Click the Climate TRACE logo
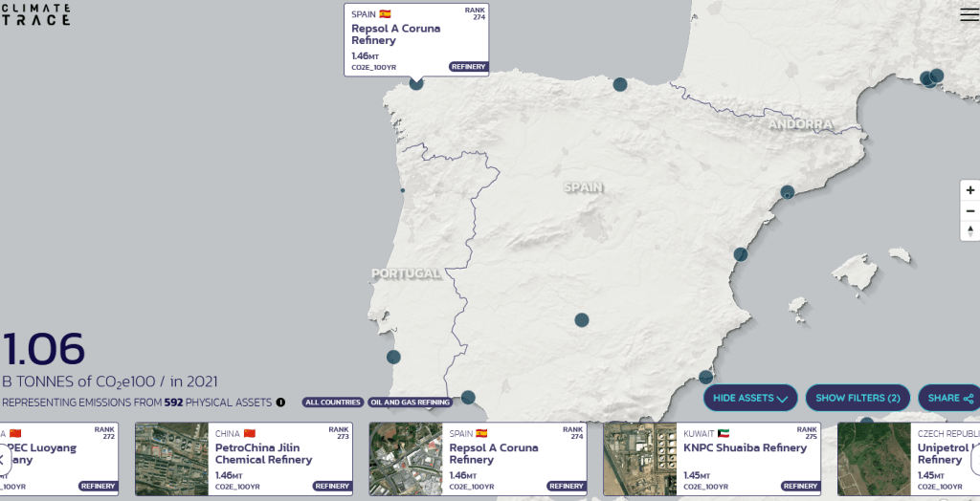Screen dimensions: 980x501 (34, 13)
